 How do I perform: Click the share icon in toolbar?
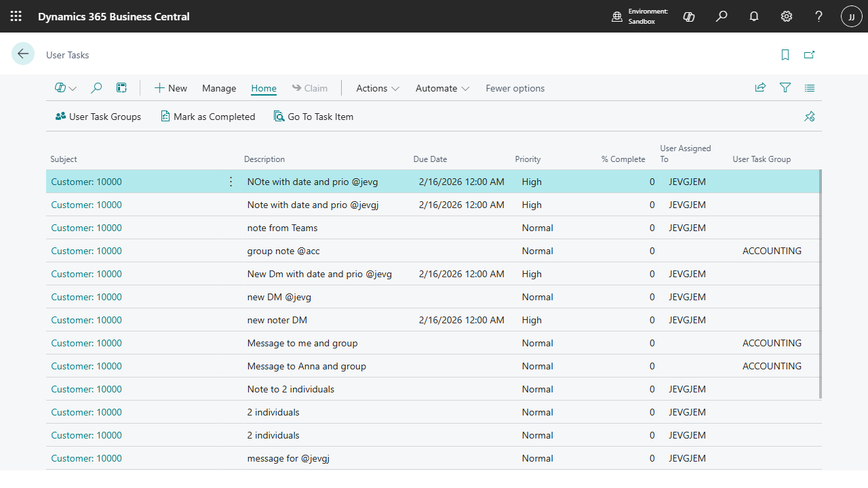[760, 88]
